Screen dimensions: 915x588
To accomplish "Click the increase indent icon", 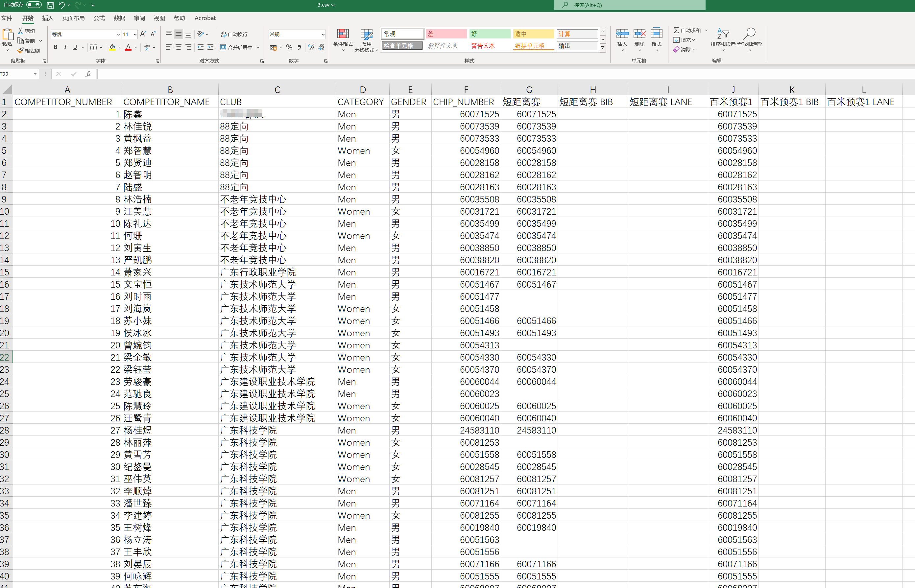I will click(210, 47).
